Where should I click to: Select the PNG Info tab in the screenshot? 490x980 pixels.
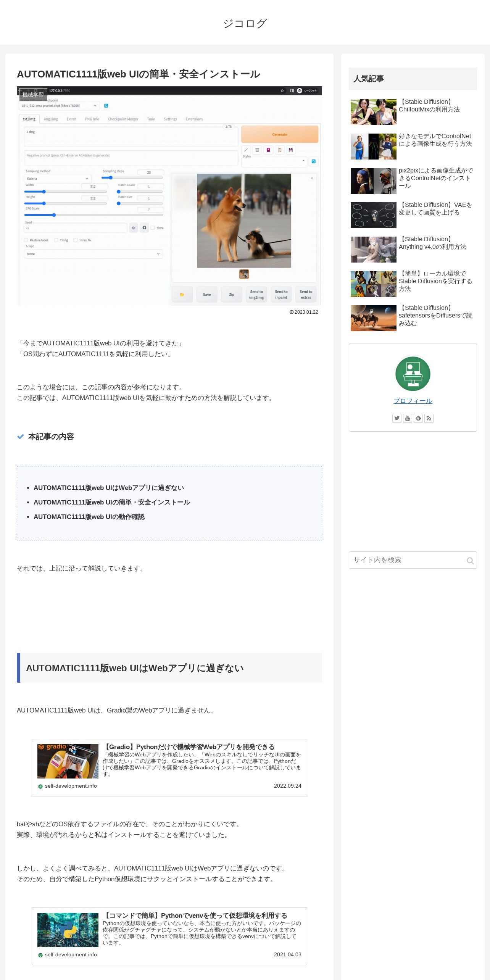tap(92, 119)
